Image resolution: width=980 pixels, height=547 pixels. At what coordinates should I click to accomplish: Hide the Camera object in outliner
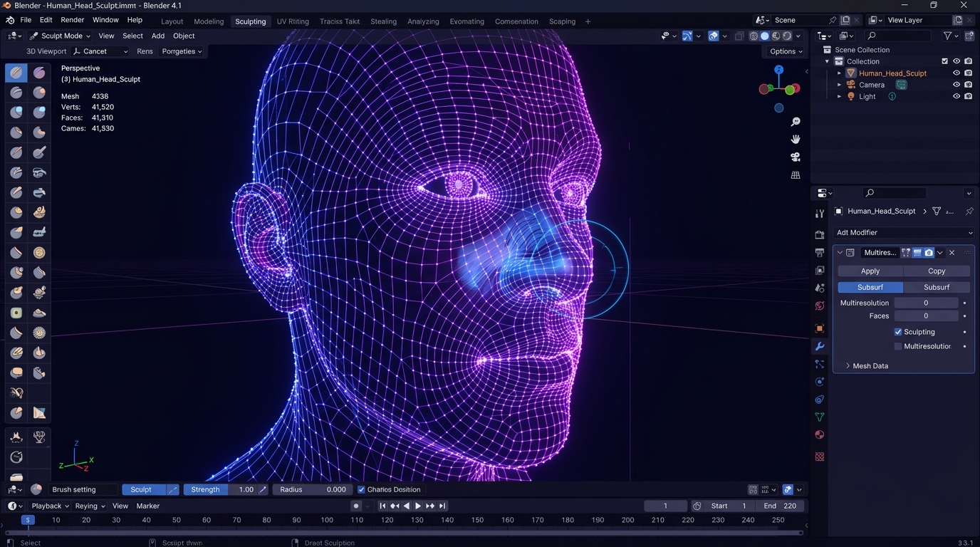[956, 85]
